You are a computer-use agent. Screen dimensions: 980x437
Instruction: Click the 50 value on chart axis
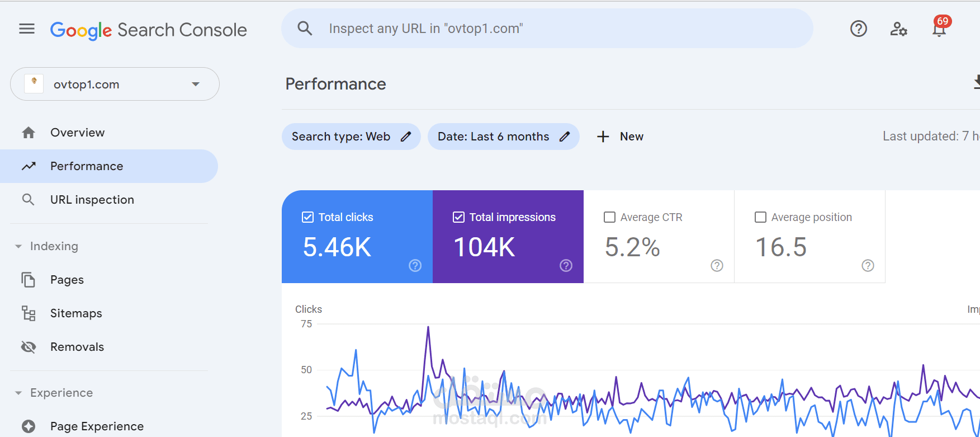306,370
